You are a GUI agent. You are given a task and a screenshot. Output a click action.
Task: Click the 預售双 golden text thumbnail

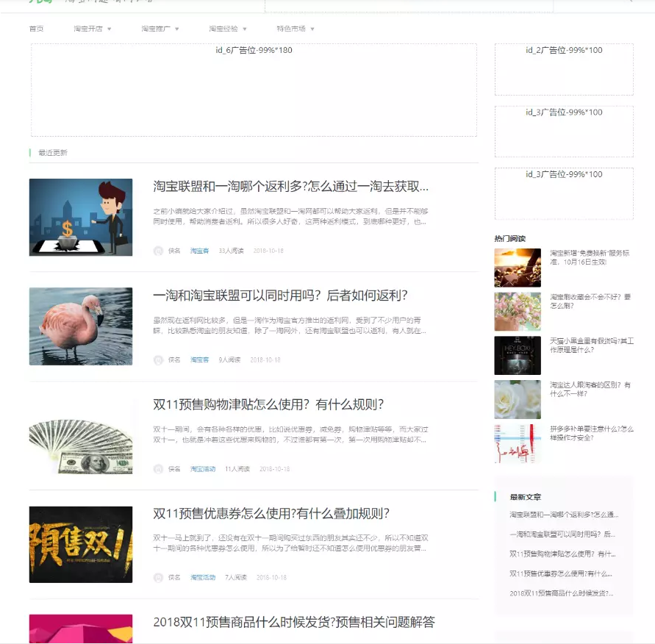pyautogui.click(x=81, y=545)
